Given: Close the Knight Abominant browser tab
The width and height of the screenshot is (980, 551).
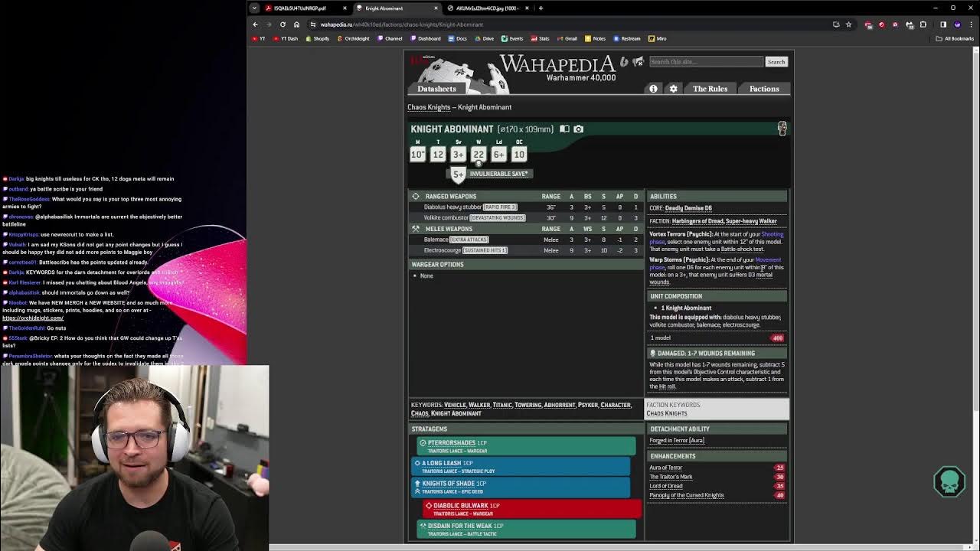Looking at the screenshot, I should (436, 8).
